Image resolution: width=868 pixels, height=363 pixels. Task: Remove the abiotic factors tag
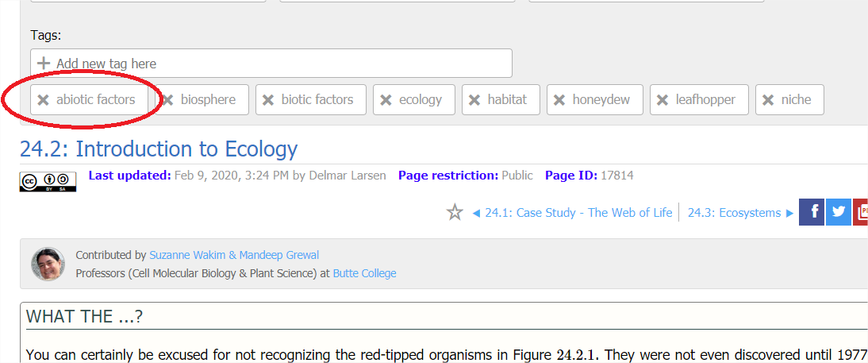pyautogui.click(x=44, y=100)
